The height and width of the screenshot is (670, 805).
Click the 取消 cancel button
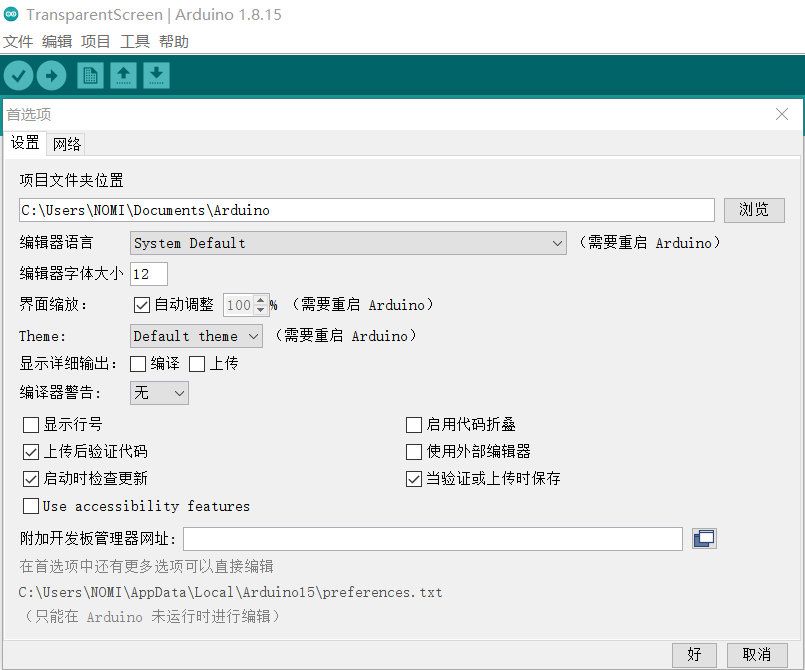point(757,654)
